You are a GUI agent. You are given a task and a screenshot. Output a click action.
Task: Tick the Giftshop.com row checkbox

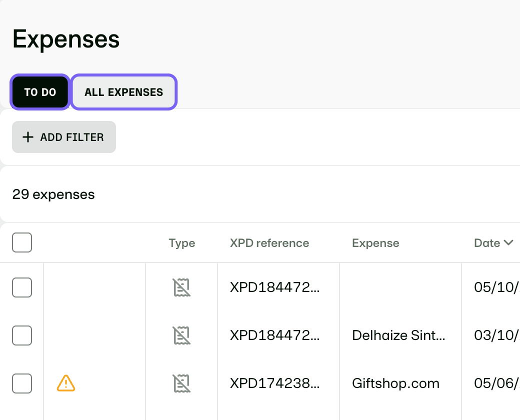pyautogui.click(x=22, y=383)
